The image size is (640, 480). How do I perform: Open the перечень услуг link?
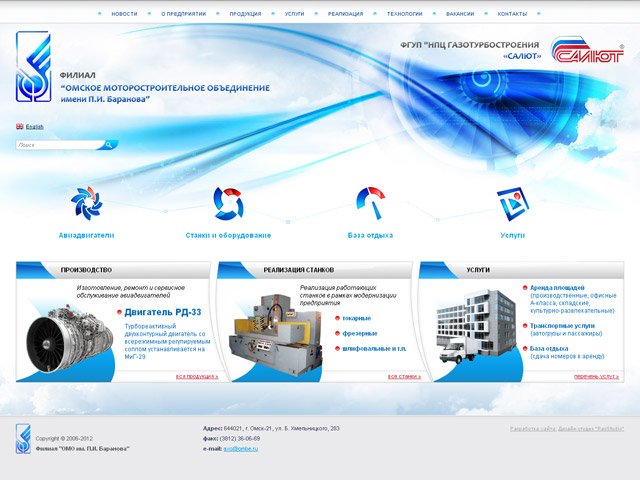click(596, 377)
